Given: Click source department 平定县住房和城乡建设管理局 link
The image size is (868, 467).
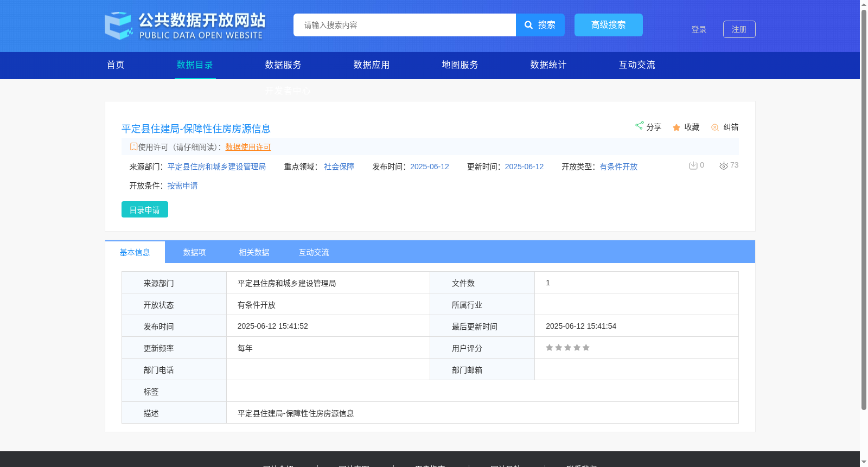Looking at the screenshot, I should pyautogui.click(x=216, y=167).
